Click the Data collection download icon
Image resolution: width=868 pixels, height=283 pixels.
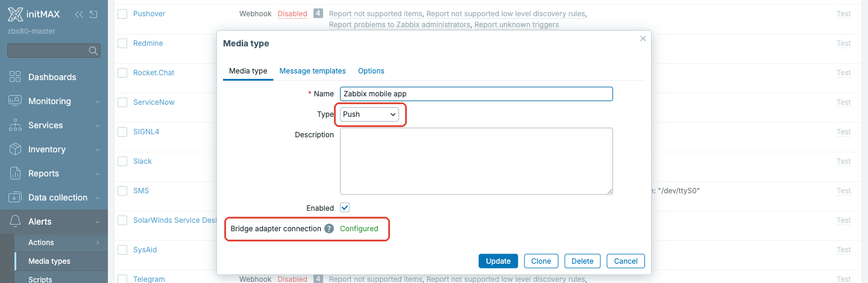coord(16,197)
